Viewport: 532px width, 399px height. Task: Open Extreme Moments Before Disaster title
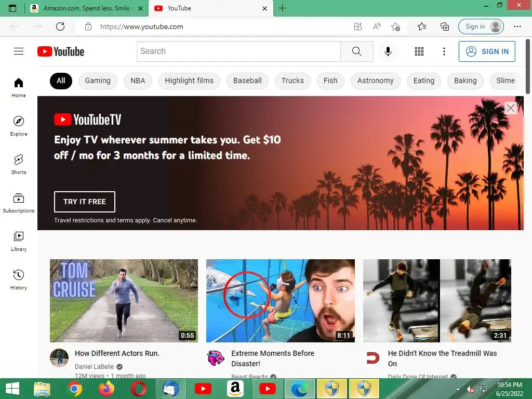[273, 358]
